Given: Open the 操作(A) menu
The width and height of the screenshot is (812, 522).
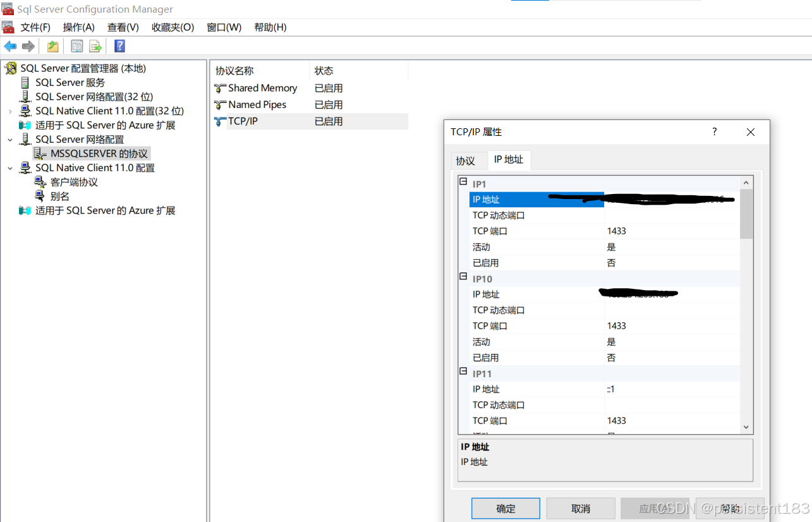Looking at the screenshot, I should pos(79,27).
